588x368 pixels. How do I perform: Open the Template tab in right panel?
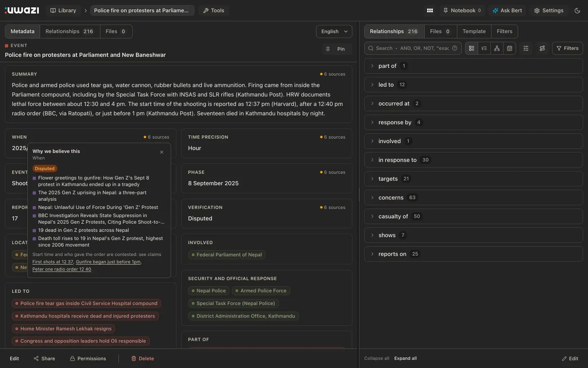pyautogui.click(x=474, y=31)
